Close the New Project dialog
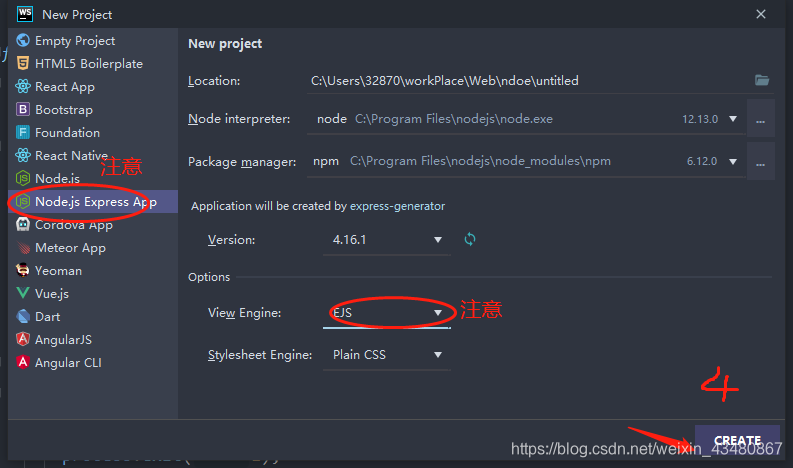Viewport: 793px width, 468px height. [761, 14]
